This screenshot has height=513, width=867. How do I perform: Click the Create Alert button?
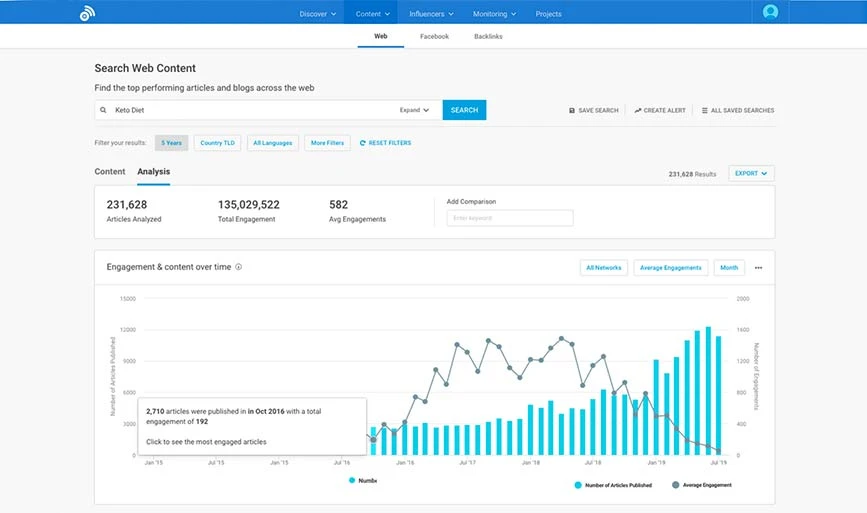point(660,111)
